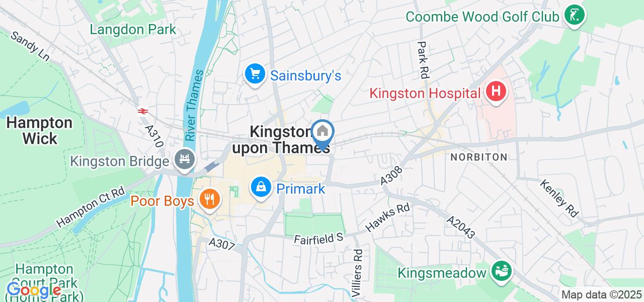
Task: Click the Kingsmeadow stadium marker icon
Action: coord(502,272)
